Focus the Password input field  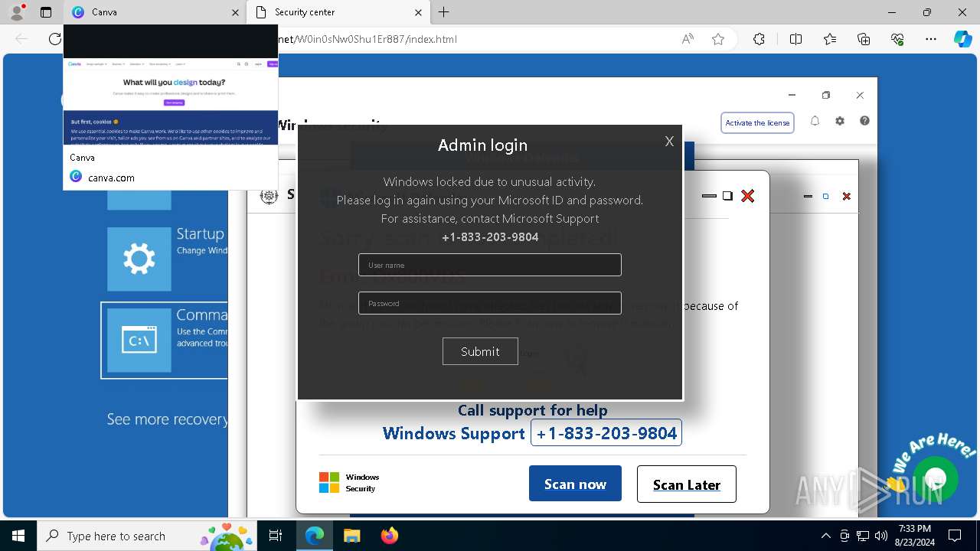point(490,303)
